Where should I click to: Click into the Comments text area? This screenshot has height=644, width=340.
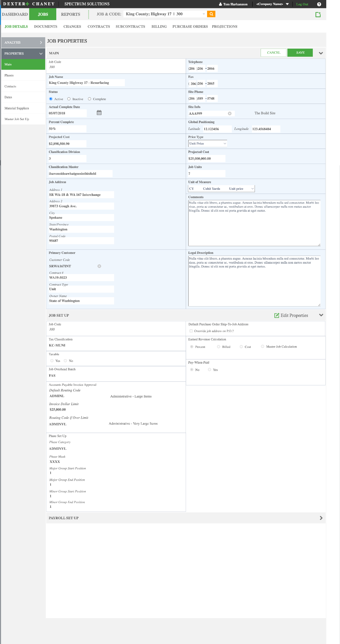point(254,223)
